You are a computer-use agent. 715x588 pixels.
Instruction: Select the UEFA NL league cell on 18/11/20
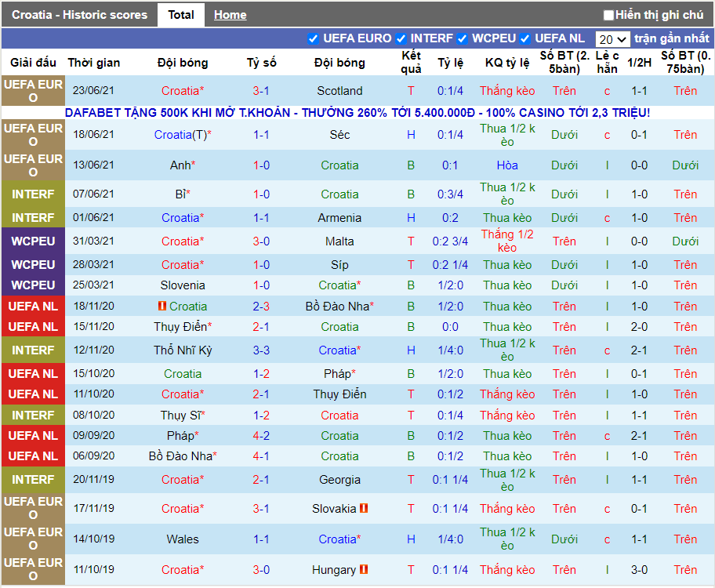pyautogui.click(x=33, y=307)
